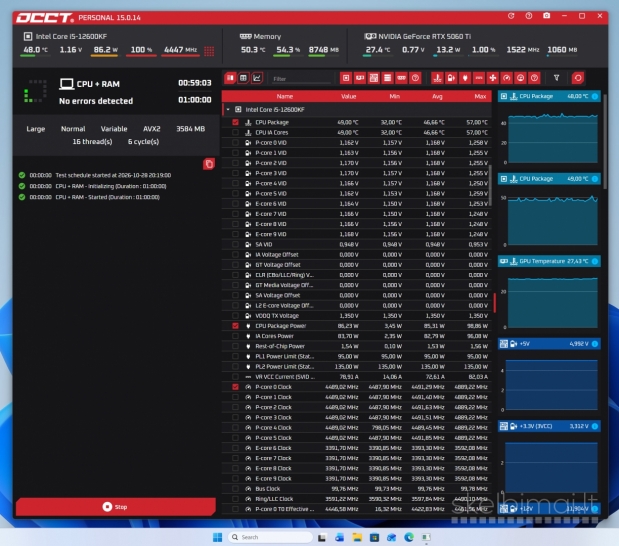619x546 pixels.
Task: Select the Ring/LLC Clock row
Action: click(x=357, y=499)
